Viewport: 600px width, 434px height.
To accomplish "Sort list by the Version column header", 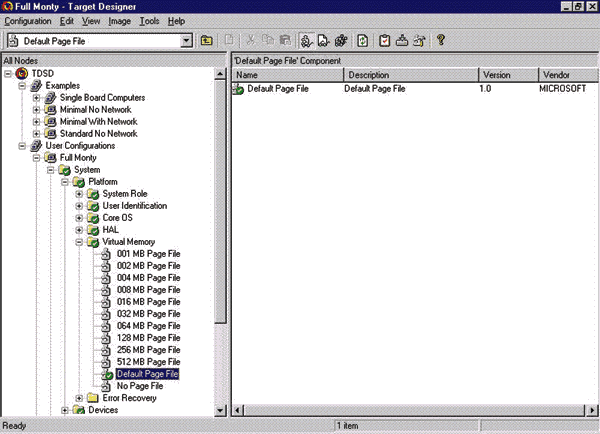I will [x=509, y=75].
